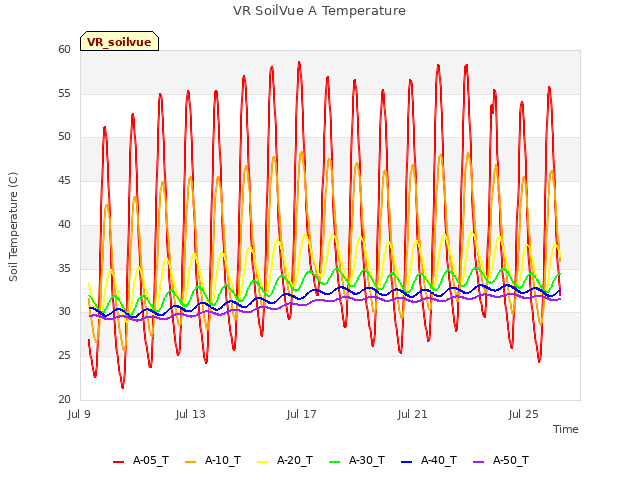Click the Soil Temperature (C) axis label
This screenshot has height=480, width=640.
click(x=13, y=227)
